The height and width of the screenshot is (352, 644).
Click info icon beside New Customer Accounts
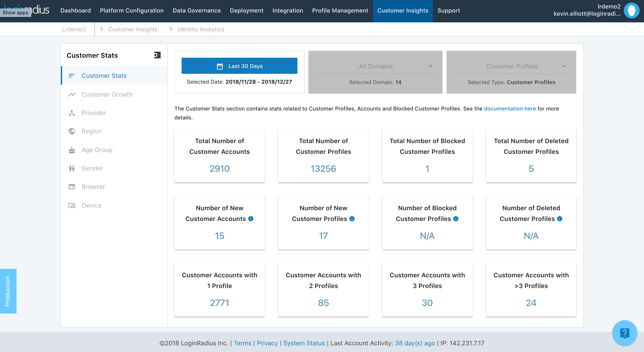(251, 219)
